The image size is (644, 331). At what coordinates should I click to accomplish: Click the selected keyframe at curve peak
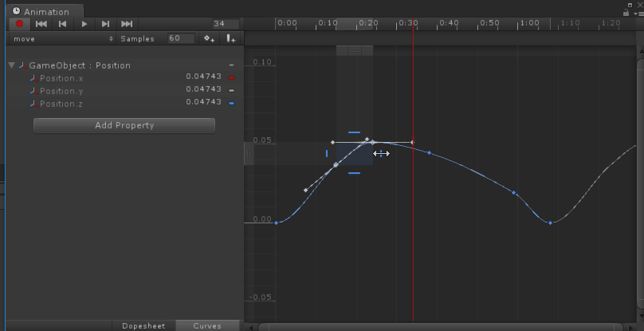coord(372,142)
